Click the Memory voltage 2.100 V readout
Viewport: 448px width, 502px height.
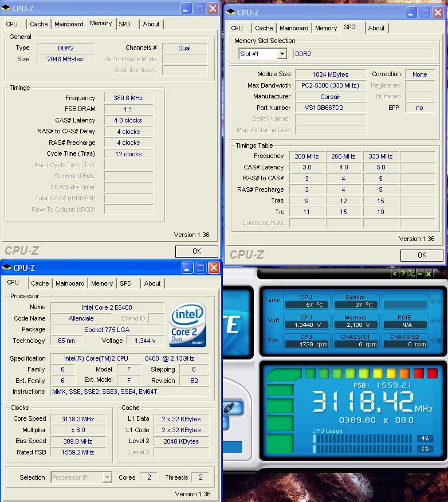click(356, 325)
